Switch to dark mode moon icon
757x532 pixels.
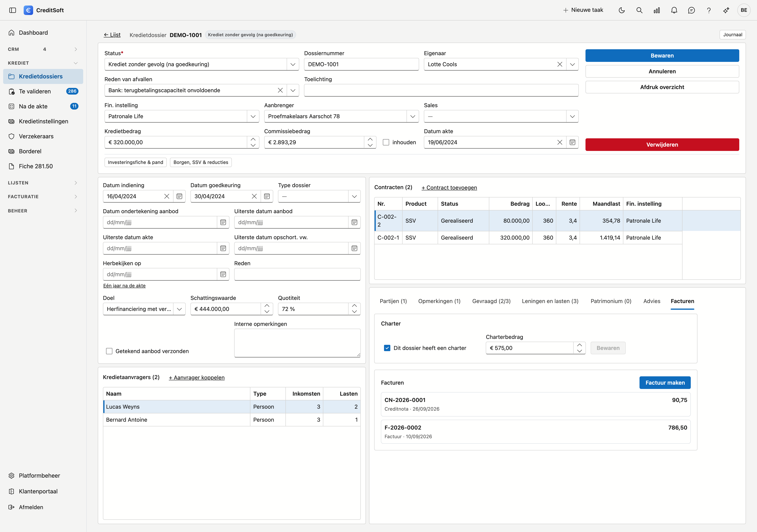pyautogui.click(x=622, y=10)
